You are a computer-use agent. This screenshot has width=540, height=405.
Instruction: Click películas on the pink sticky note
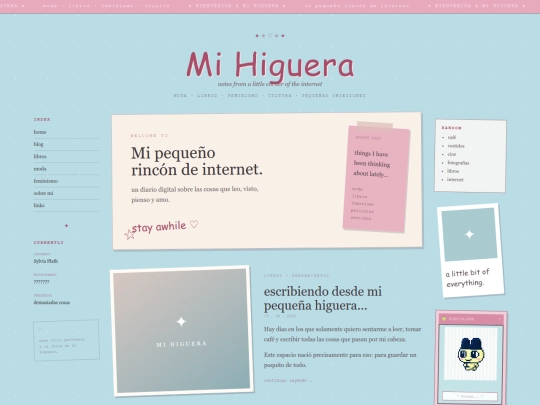pyautogui.click(x=362, y=211)
